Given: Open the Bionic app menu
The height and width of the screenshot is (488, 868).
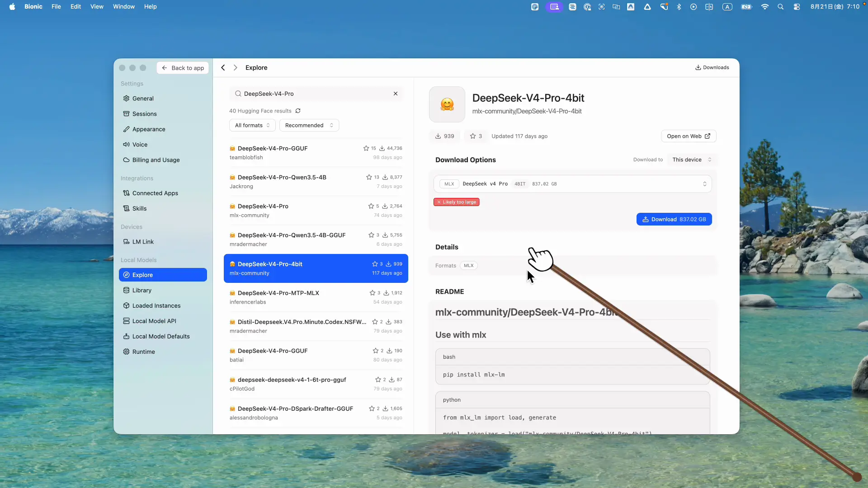Looking at the screenshot, I should point(33,7).
